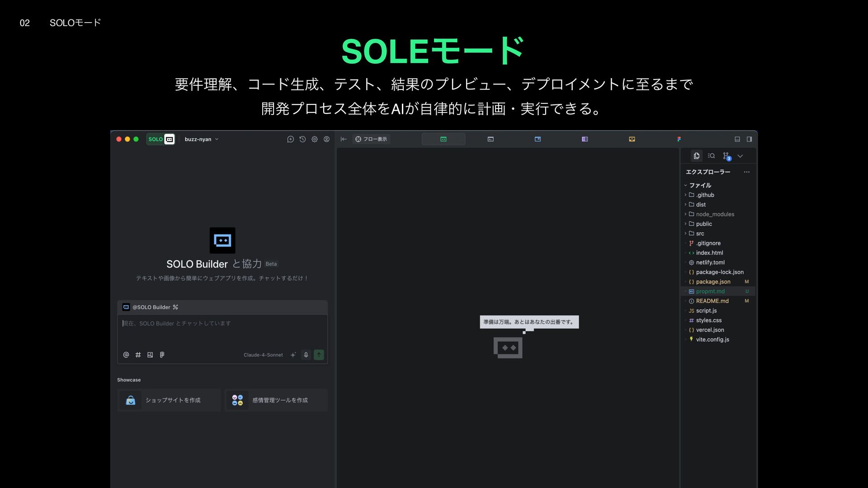Toggle the bottom panel layout icon
Image resolution: width=868 pixels, height=488 pixels.
(737, 139)
